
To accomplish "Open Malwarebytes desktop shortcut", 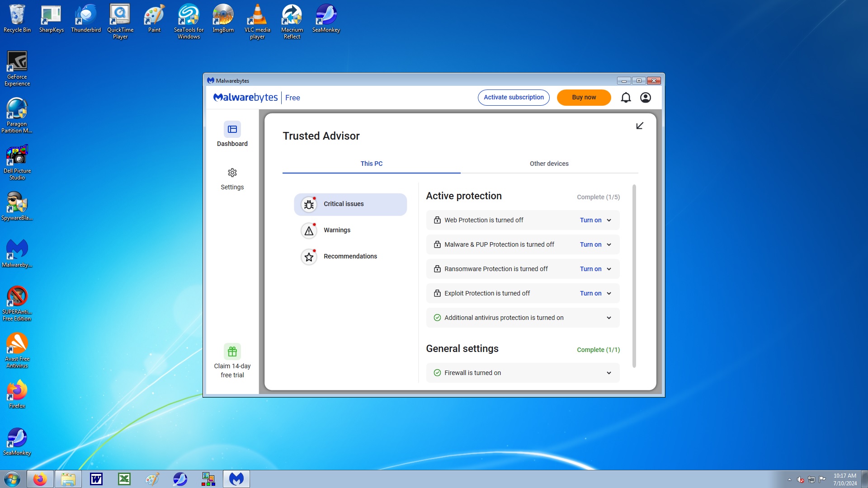I will [x=17, y=253].
